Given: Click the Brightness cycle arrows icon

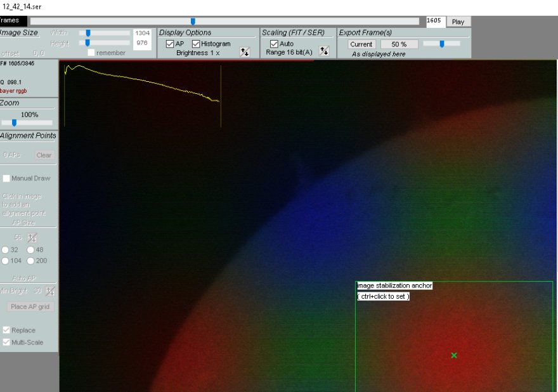Looking at the screenshot, I should [245, 52].
